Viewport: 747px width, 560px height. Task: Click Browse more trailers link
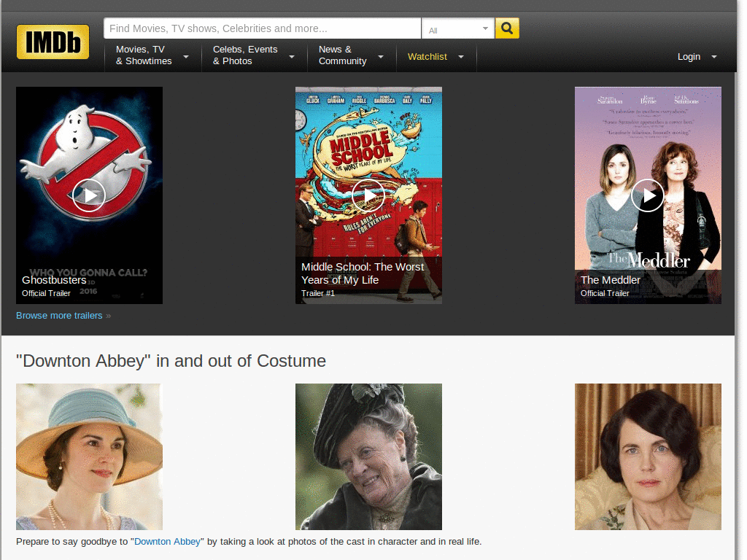[59, 316]
